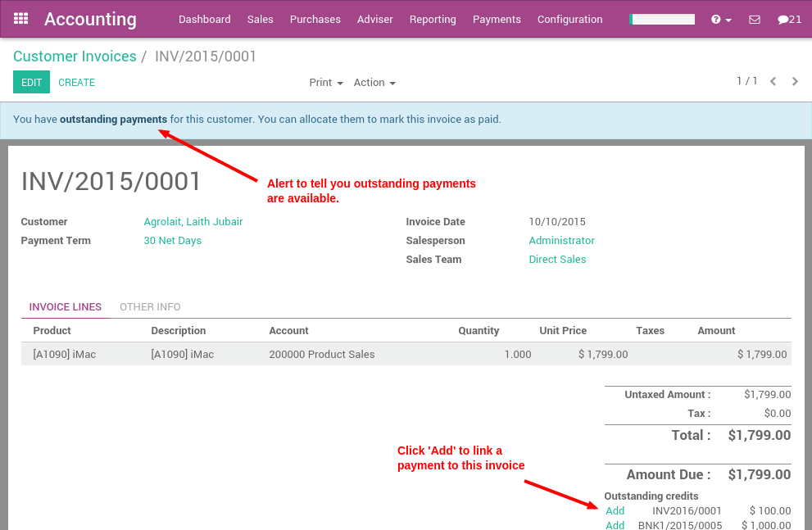Switch to the OTHER INFO tab
This screenshot has height=530, width=812.
point(150,306)
